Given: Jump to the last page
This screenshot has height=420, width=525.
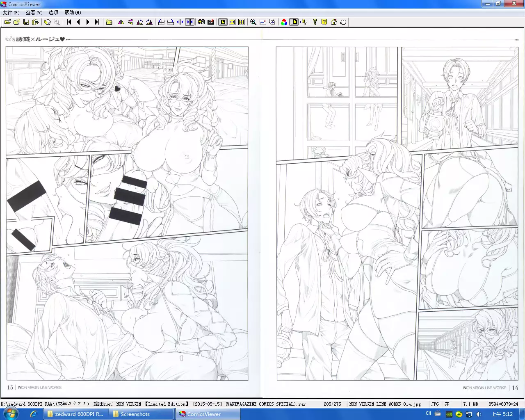Looking at the screenshot, I should click(97, 22).
